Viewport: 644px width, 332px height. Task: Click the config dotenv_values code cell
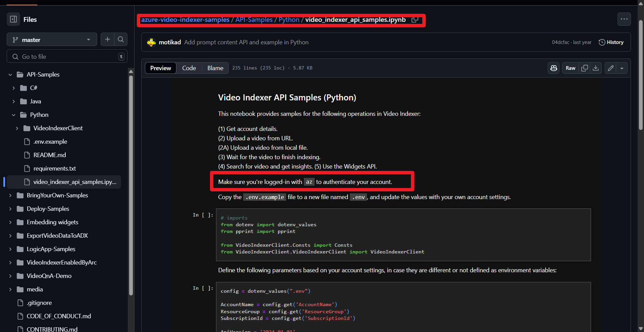[403, 307]
